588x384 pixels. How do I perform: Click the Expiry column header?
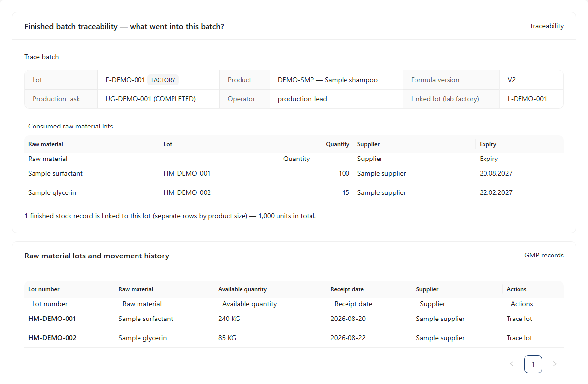coord(488,144)
